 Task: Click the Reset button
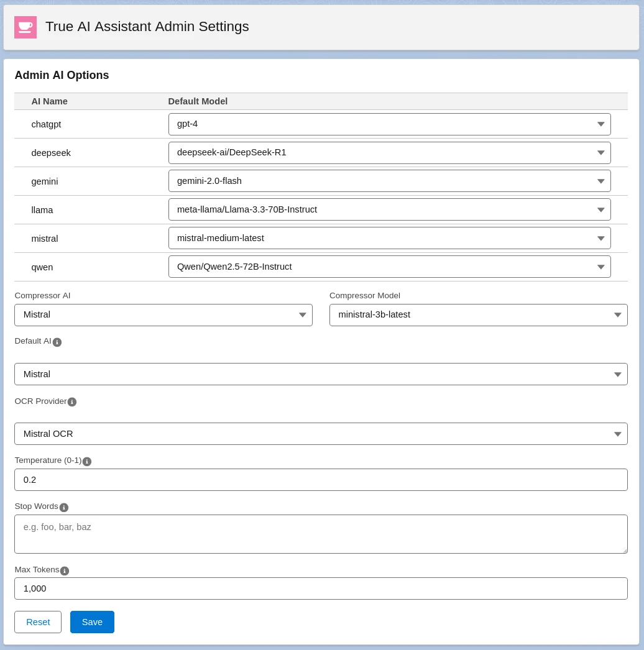click(38, 622)
